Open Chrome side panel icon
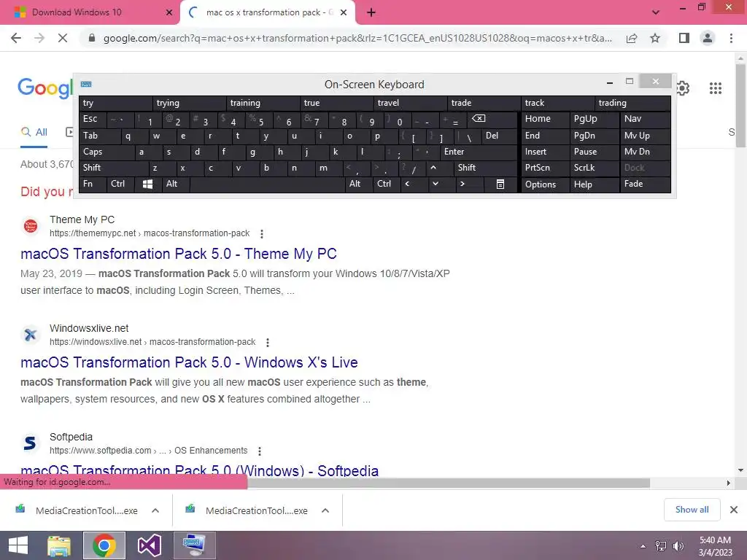The image size is (747, 560). tap(684, 38)
